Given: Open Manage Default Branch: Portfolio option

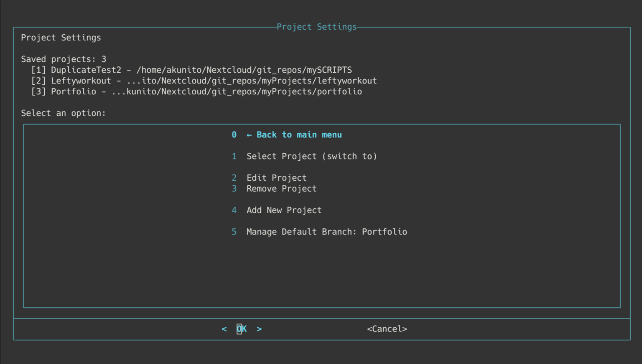Looking at the screenshot, I should pos(326,232).
